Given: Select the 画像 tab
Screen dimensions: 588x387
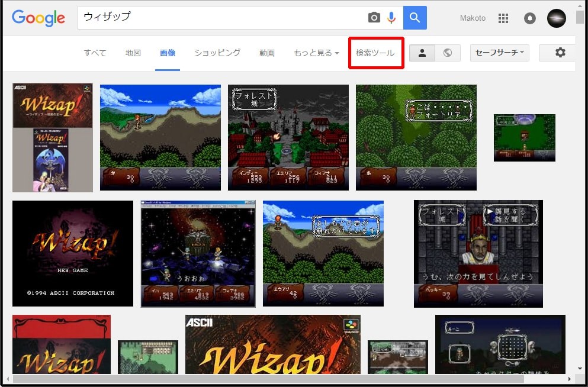Looking at the screenshot, I should (167, 53).
